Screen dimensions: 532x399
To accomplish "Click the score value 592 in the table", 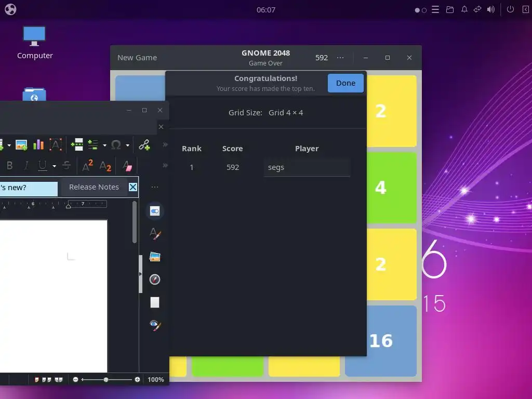I will point(233,167).
